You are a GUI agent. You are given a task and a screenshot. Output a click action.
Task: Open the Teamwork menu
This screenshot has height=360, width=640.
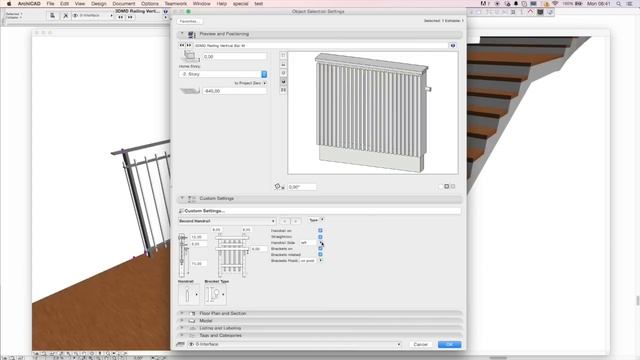tap(176, 4)
